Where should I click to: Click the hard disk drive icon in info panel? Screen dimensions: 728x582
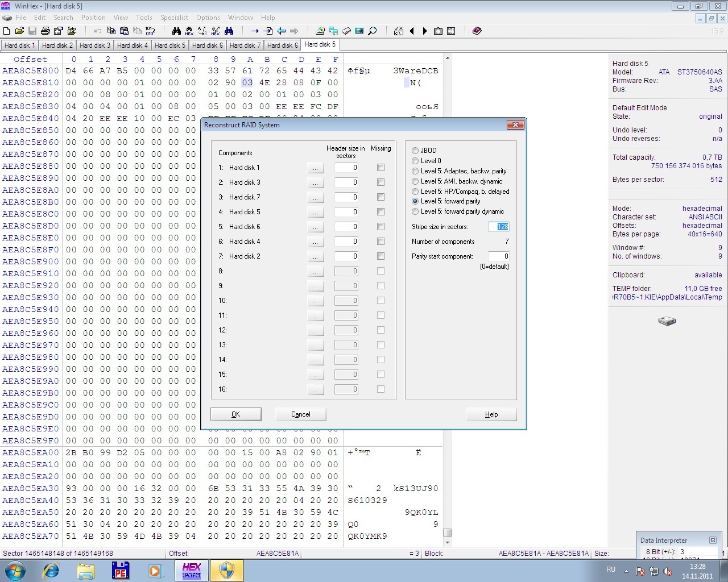[x=667, y=321]
